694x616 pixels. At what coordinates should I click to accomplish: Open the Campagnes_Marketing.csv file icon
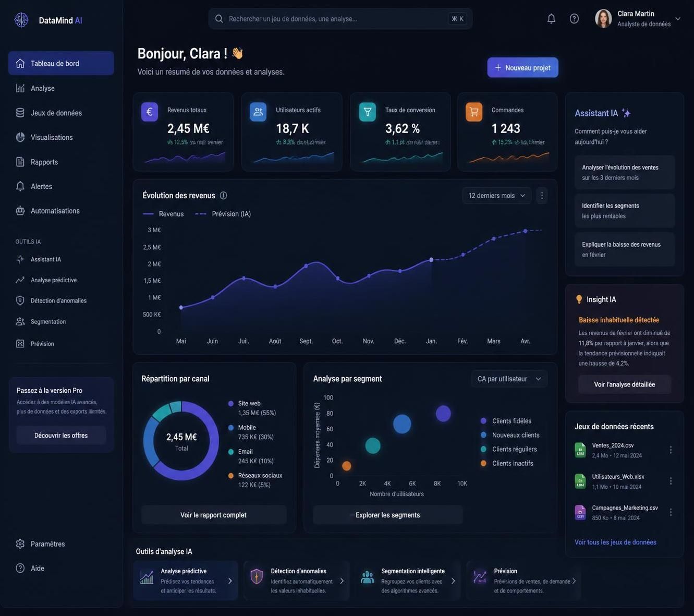click(x=580, y=512)
